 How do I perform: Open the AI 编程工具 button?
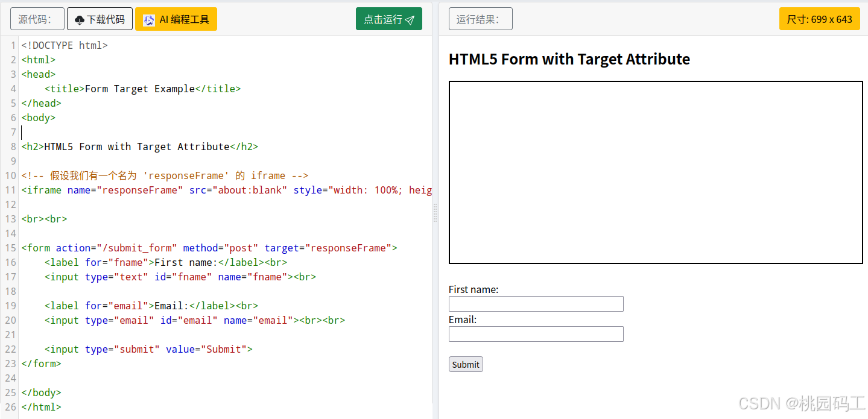176,19
